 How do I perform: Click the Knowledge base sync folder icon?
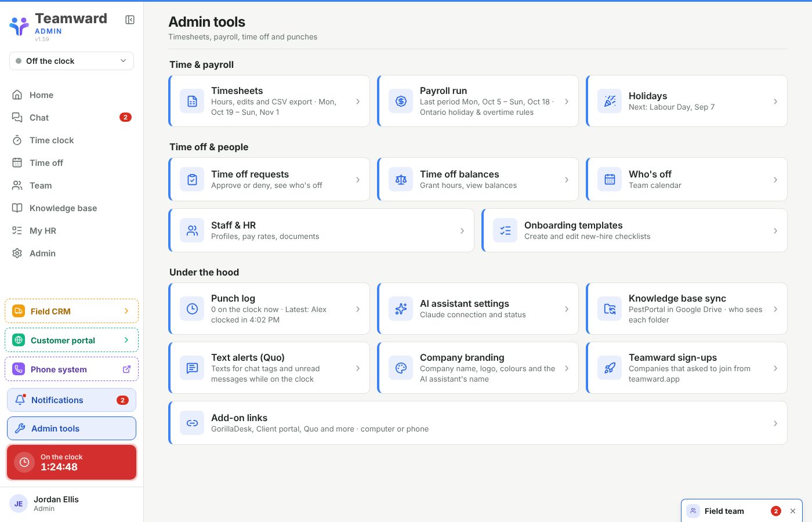[610, 309]
